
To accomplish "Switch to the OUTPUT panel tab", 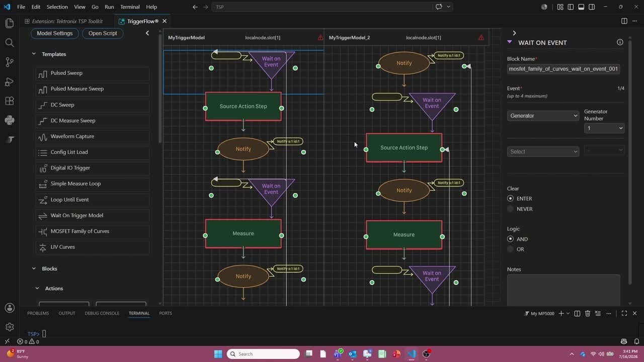I will (x=67, y=313).
